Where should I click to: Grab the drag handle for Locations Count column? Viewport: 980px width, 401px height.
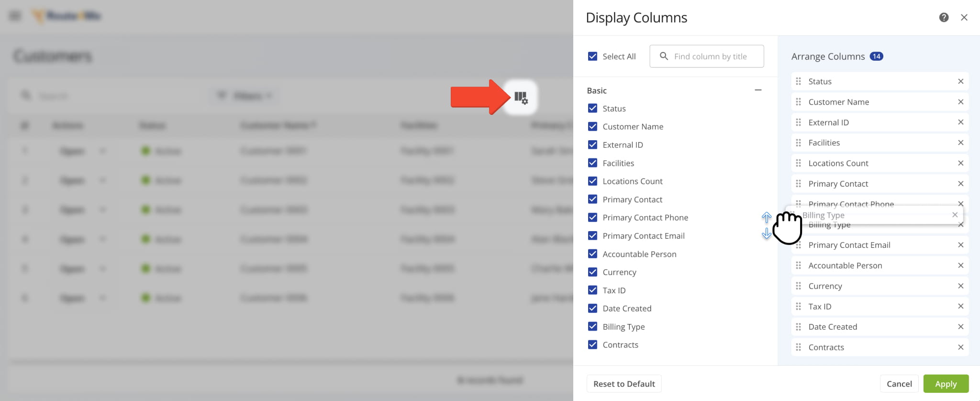click(798, 163)
